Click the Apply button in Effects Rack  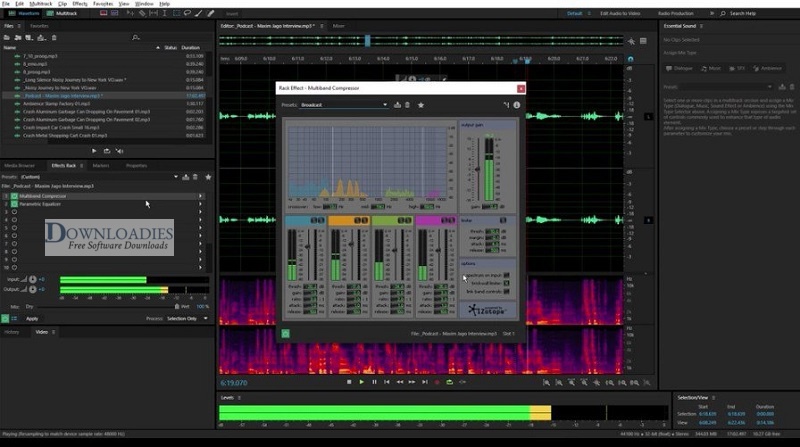click(32, 318)
